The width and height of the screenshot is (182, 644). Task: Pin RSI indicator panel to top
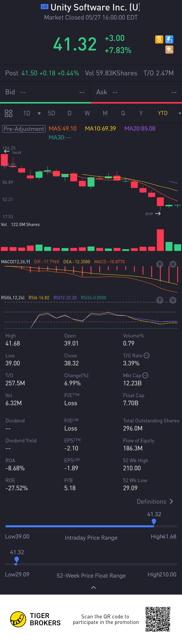tap(160, 300)
